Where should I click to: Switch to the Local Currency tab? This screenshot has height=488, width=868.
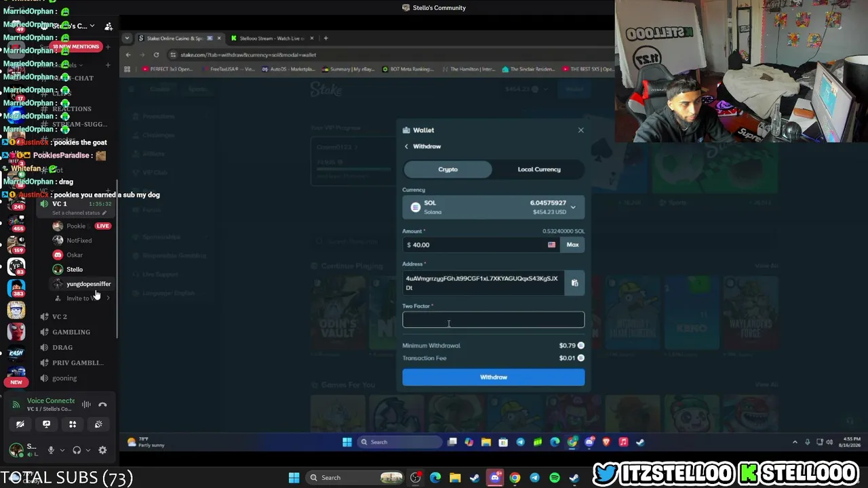[539, 169]
